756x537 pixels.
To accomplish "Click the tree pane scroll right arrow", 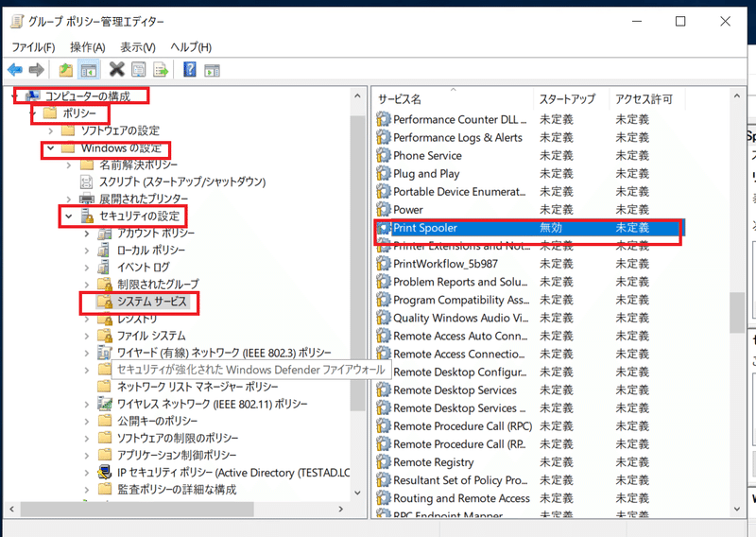I will 341,509.
